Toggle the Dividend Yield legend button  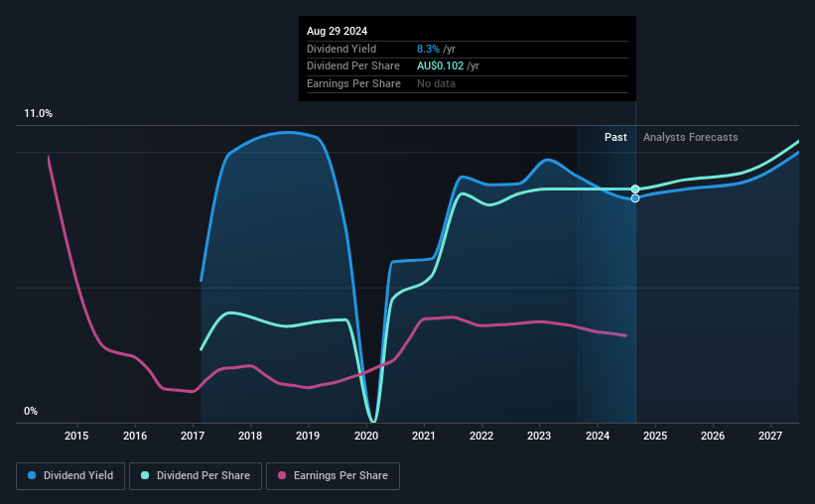coord(70,476)
